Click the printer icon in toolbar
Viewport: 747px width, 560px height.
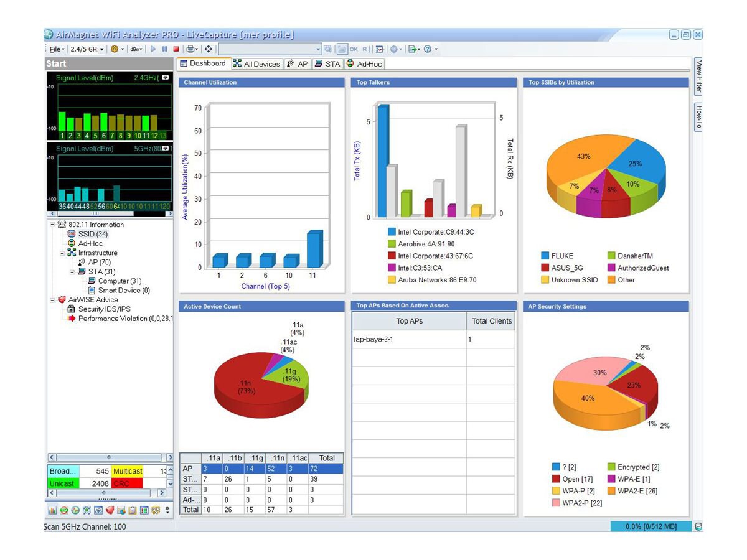click(190, 49)
